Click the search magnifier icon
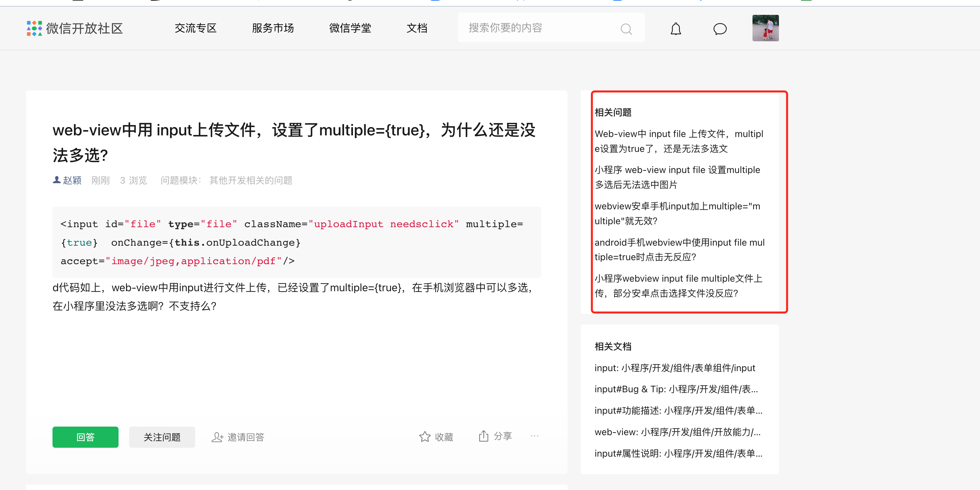 (626, 29)
